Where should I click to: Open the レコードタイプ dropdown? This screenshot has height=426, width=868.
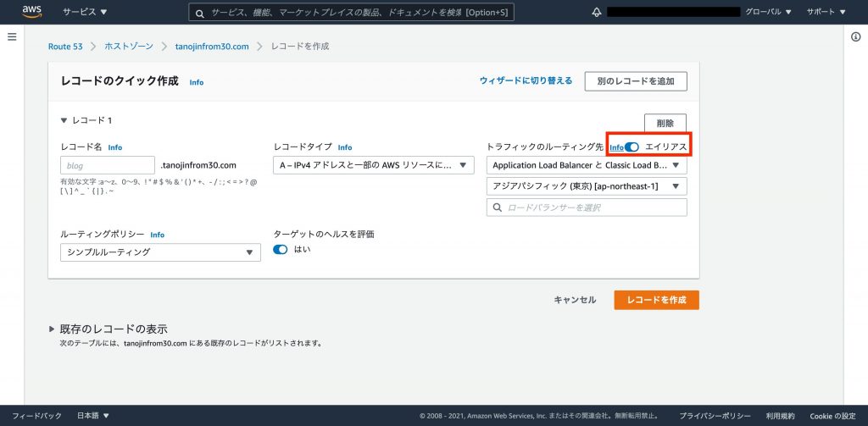pos(374,165)
